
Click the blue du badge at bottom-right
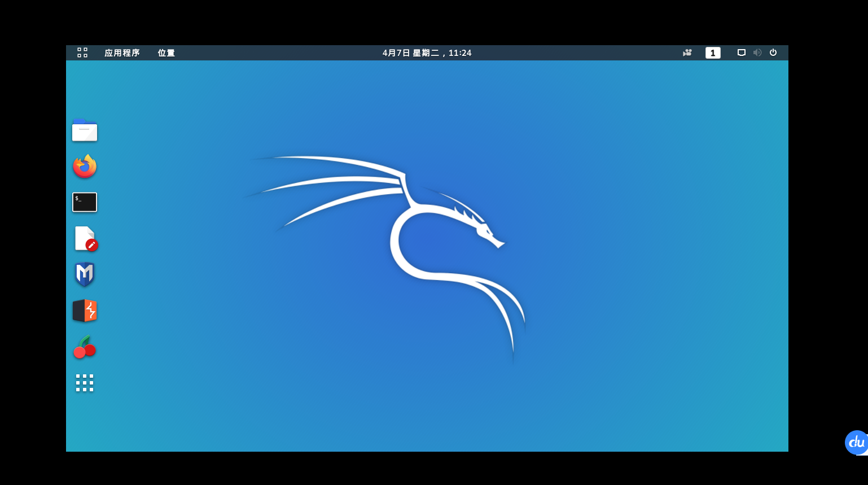click(x=856, y=443)
